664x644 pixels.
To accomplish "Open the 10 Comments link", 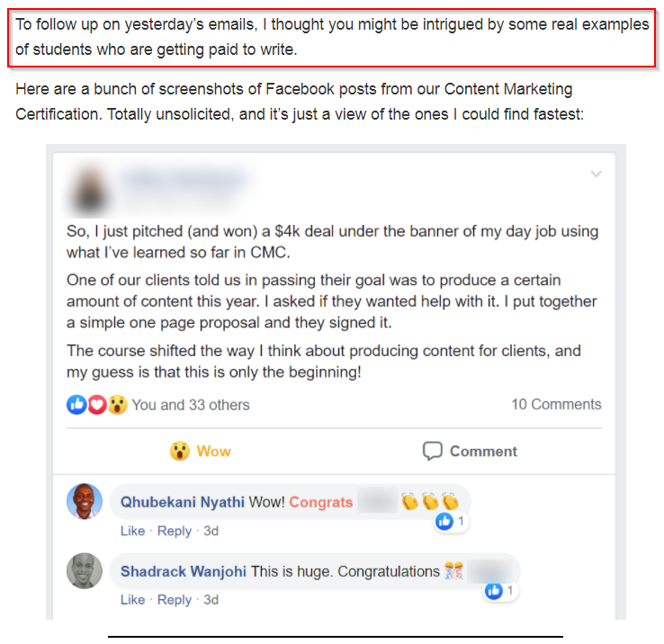I will (556, 405).
